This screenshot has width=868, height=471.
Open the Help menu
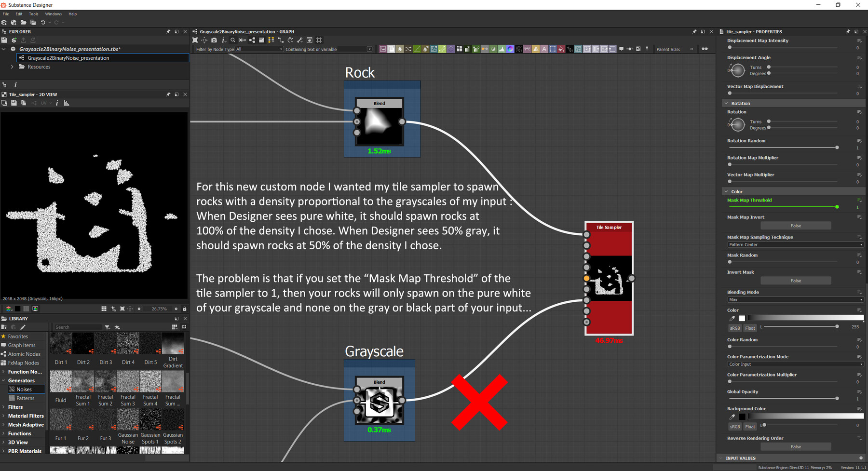click(x=72, y=14)
